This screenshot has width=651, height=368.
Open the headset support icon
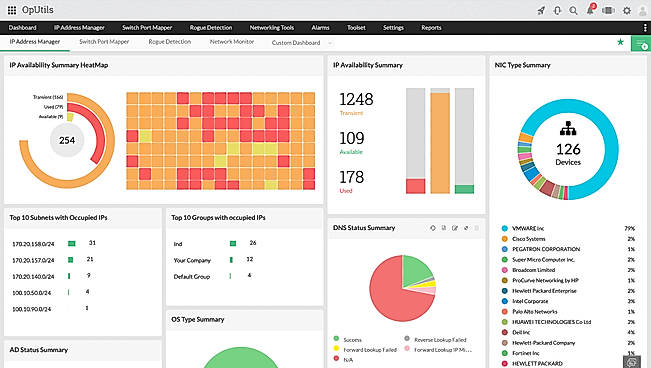pos(557,10)
